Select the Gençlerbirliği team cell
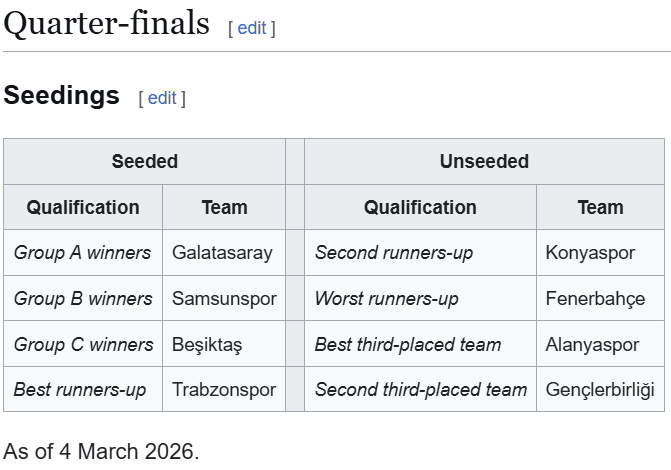 click(600, 390)
